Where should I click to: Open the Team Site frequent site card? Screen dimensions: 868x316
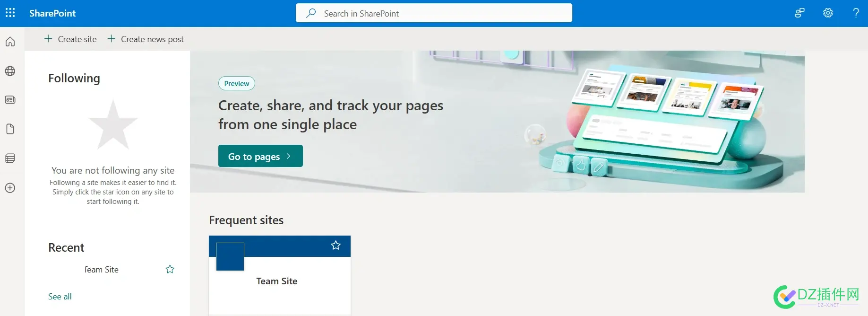tap(277, 281)
